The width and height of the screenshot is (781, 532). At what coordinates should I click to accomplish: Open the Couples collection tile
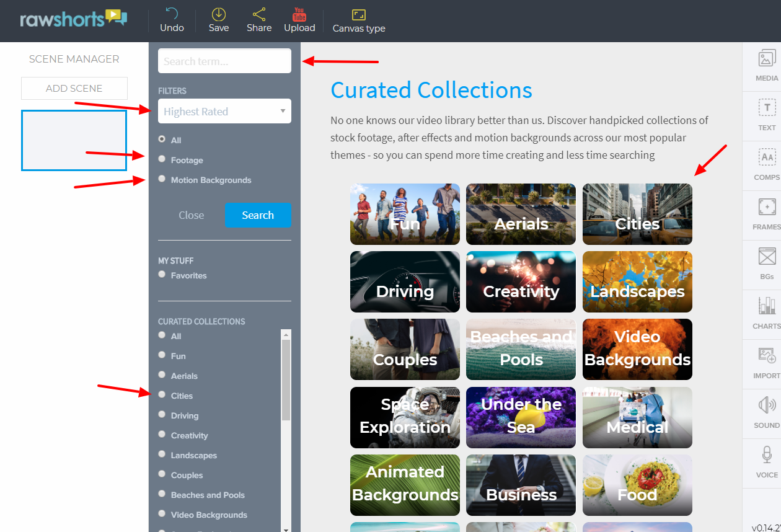pyautogui.click(x=405, y=350)
